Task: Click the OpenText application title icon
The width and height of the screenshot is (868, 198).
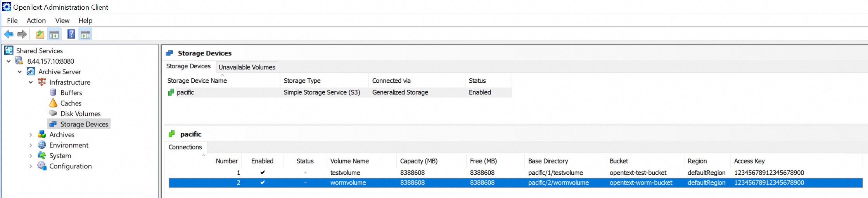Action: [x=7, y=7]
